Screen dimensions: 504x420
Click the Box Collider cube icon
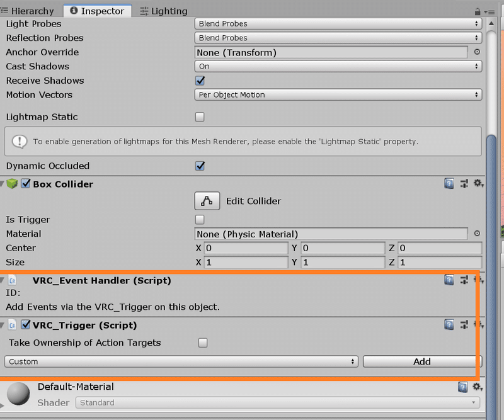click(x=12, y=183)
